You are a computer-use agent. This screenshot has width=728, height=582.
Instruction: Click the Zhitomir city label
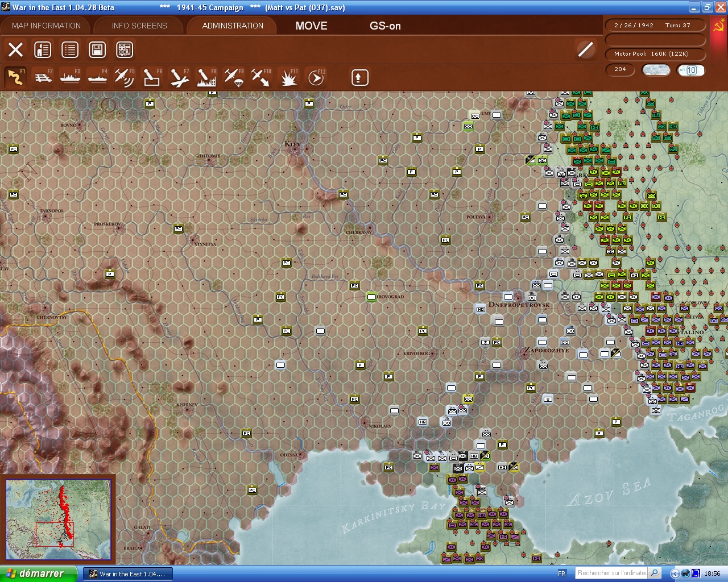[x=209, y=156]
